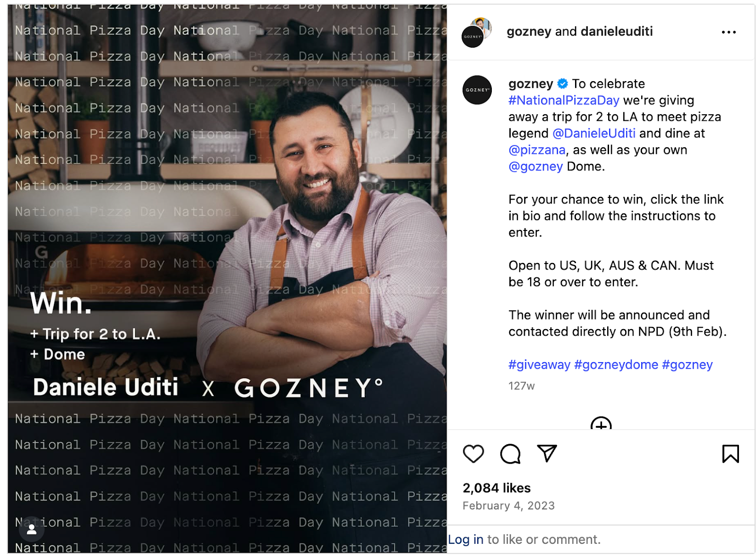The image size is (756, 559).
Task: Open the three-dot more options menu
Action: point(729,32)
